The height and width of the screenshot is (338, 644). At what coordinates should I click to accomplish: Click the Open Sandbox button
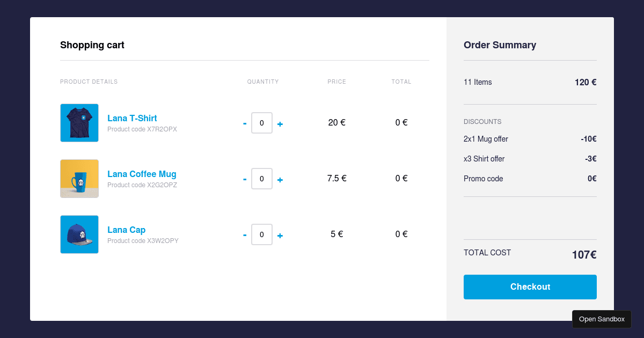602,319
